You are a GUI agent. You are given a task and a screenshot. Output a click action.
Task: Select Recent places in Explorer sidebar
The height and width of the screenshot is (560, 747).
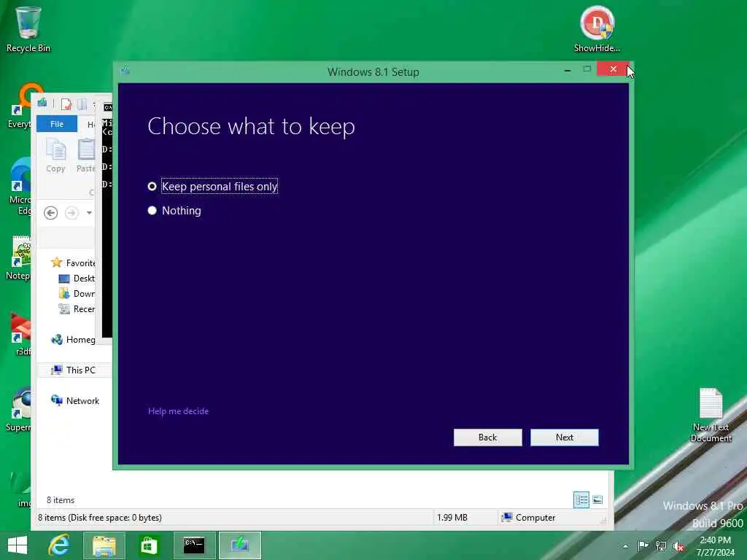tap(77, 309)
